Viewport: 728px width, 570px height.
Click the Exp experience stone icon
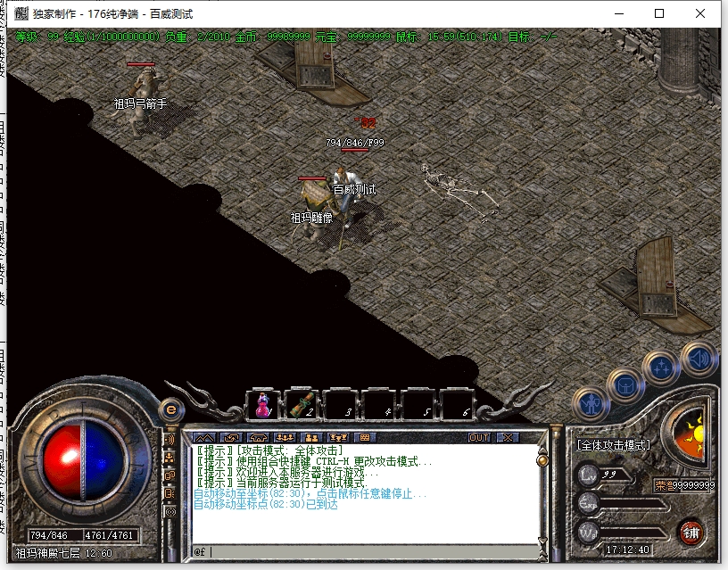click(588, 504)
